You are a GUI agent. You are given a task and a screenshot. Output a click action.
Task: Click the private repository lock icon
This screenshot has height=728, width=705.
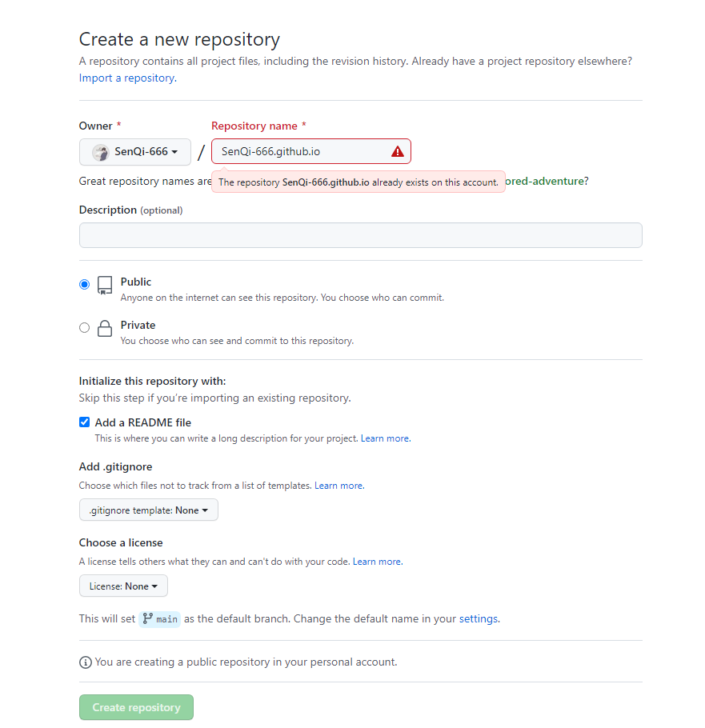tap(105, 329)
